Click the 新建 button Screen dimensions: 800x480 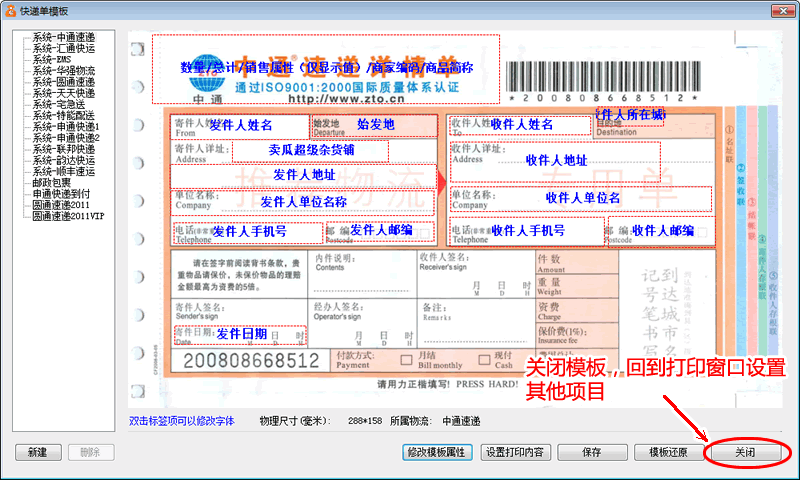click(x=38, y=452)
